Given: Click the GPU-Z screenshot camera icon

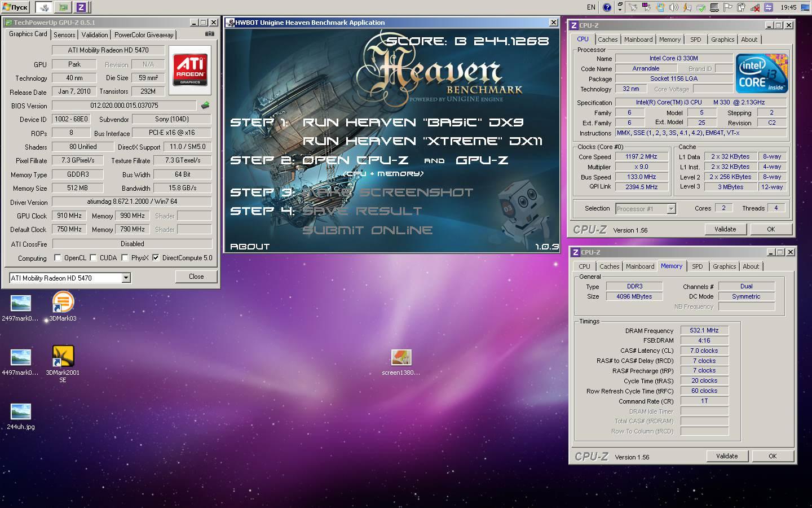Looking at the screenshot, I should (209, 34).
